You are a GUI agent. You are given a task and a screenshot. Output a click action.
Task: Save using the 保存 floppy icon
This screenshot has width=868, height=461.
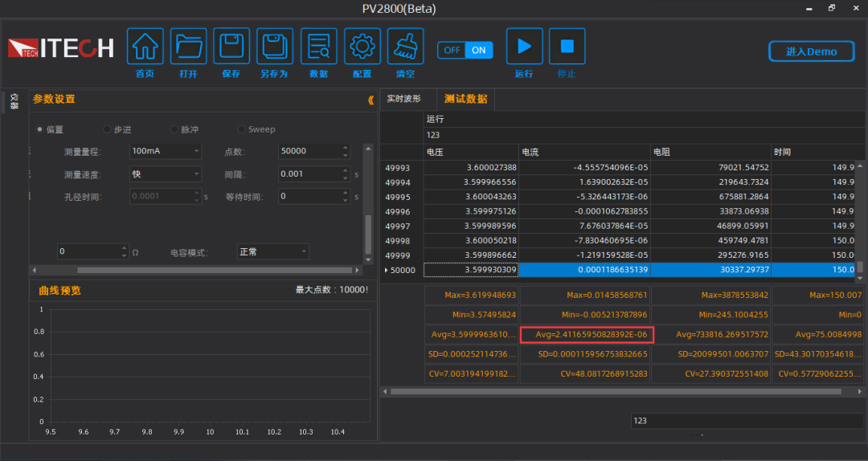click(231, 46)
